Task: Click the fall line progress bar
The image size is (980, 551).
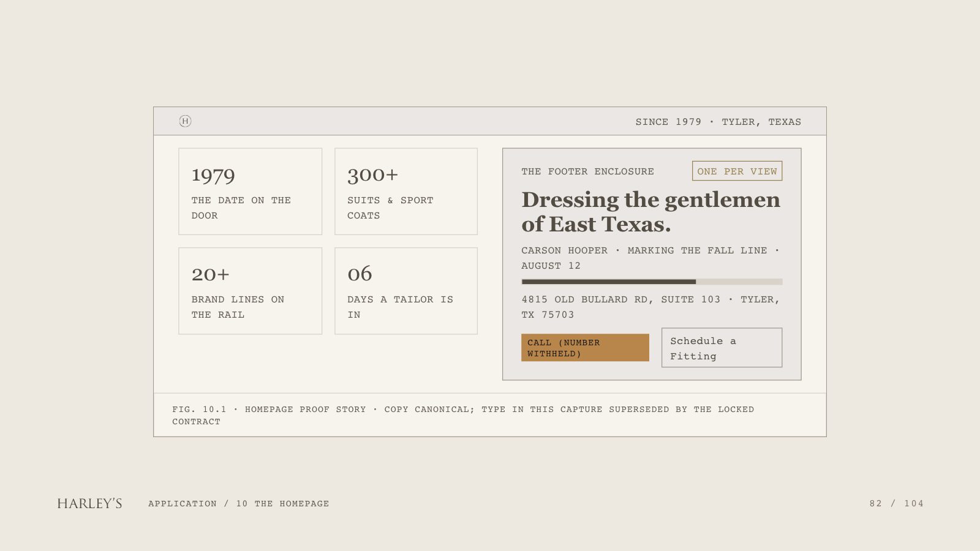Action: point(652,282)
